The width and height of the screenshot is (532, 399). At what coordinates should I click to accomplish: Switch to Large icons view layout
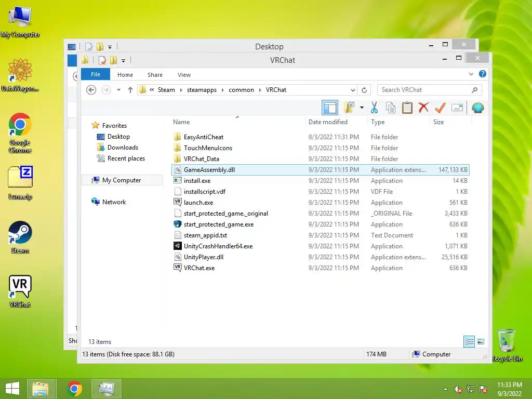tap(481, 341)
